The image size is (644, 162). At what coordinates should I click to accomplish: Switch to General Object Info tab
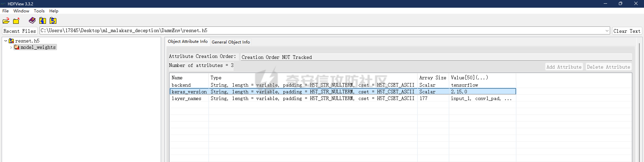click(x=231, y=42)
